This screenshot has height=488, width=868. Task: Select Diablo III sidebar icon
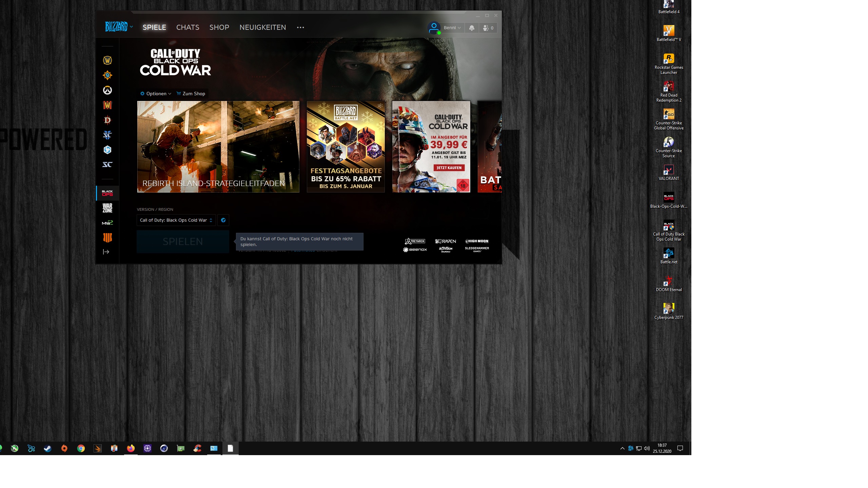point(107,120)
